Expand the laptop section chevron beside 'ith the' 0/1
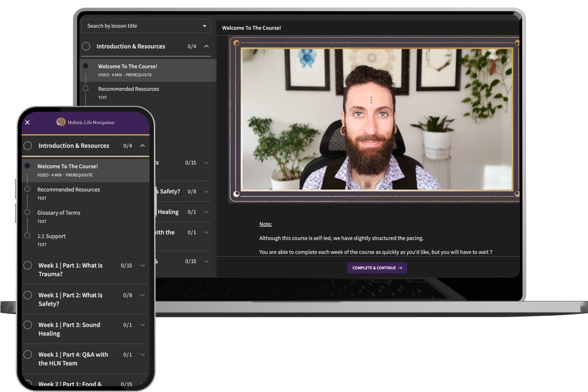Image resolution: width=588 pixels, height=392 pixels. click(x=206, y=233)
